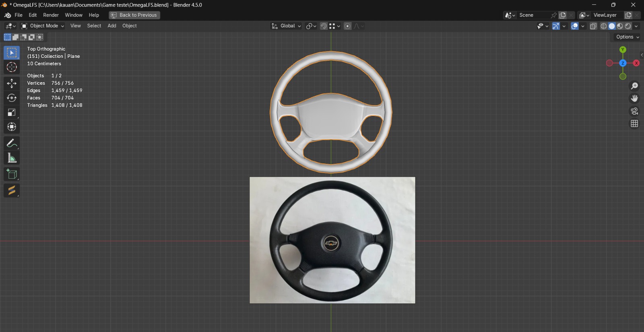Choose the Annotate pencil tool
This screenshot has height=332, width=644.
pyautogui.click(x=12, y=143)
